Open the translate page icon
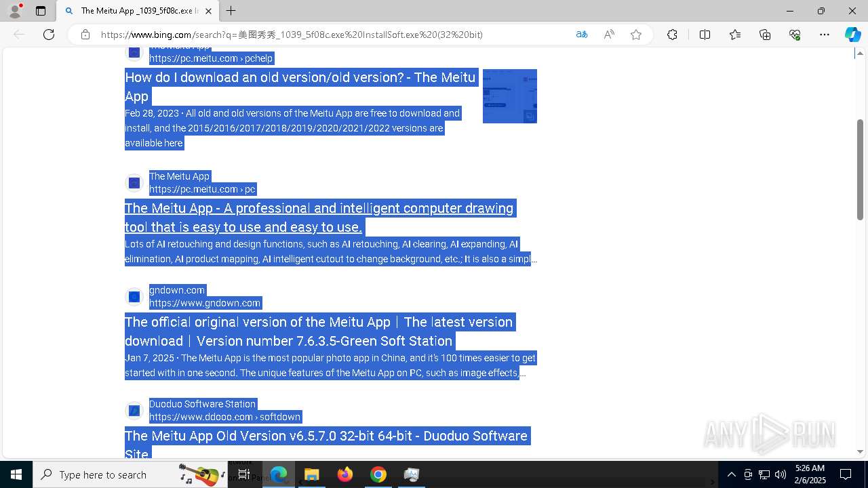 coord(582,35)
